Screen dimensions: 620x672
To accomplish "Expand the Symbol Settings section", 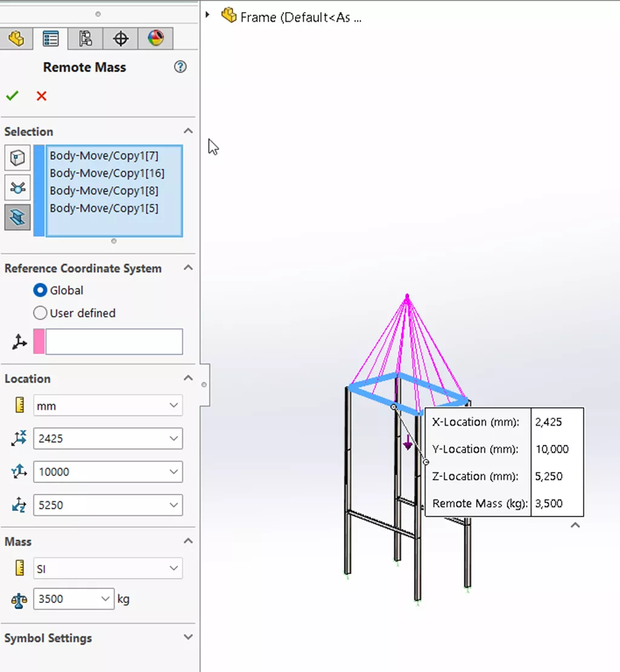I will tap(188, 637).
